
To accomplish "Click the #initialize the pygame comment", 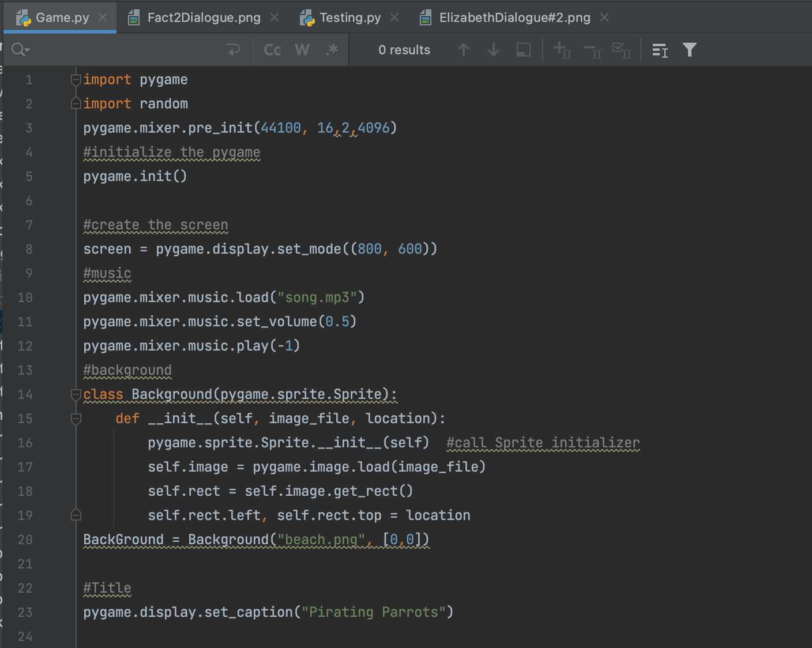I will tap(172, 152).
